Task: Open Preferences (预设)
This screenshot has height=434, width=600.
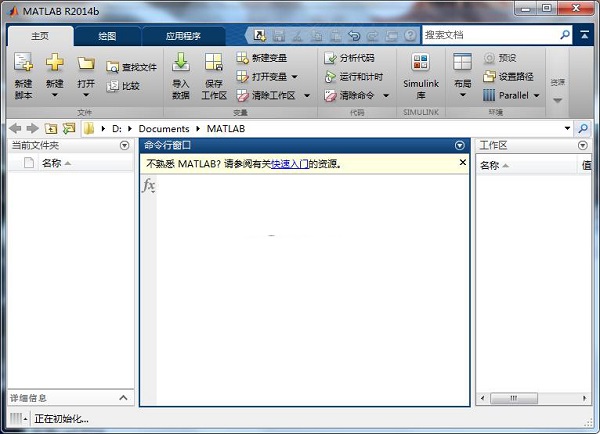Action: (x=500, y=58)
